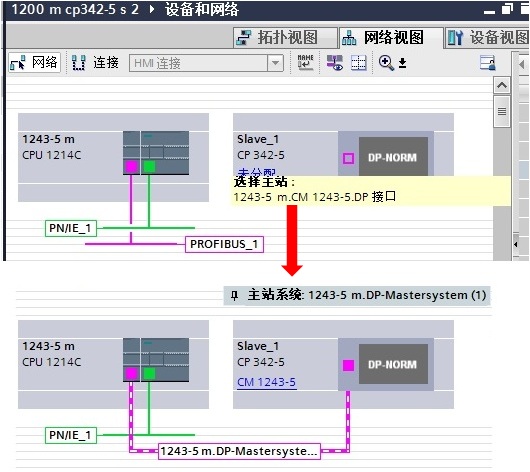Click the unassigned DP port on upper Slave_1
The height and width of the screenshot is (472, 530).
[x=348, y=158]
